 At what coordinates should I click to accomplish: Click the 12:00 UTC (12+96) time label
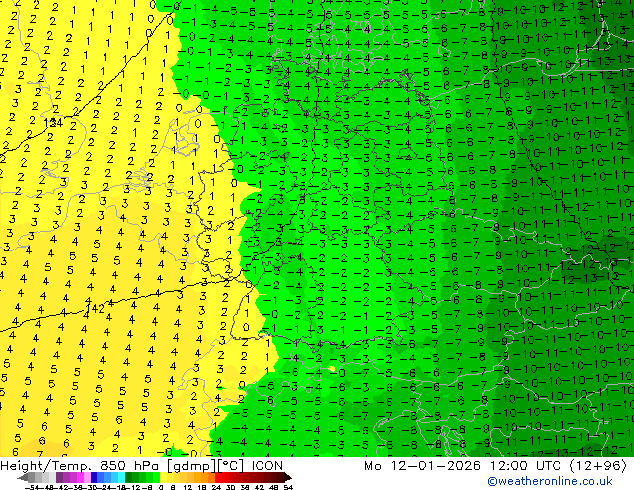(x=558, y=466)
